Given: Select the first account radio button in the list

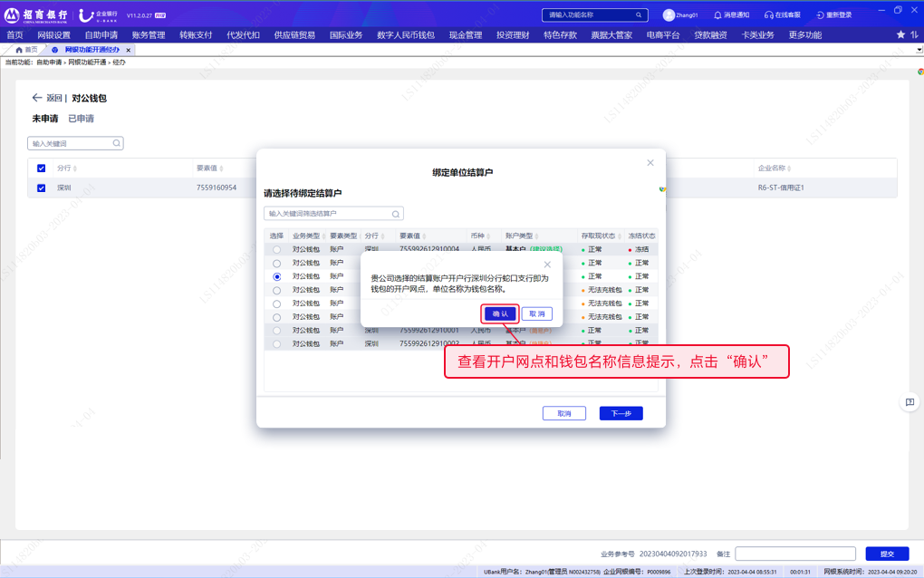Looking at the screenshot, I should (x=277, y=249).
